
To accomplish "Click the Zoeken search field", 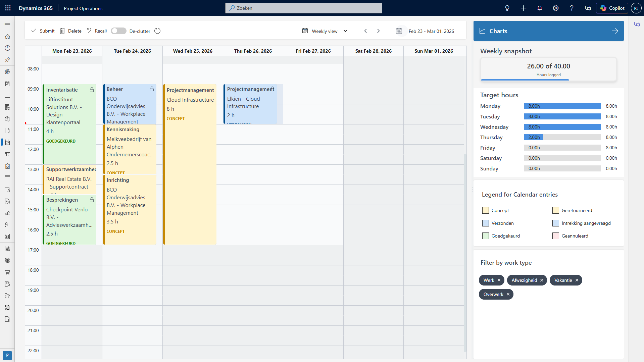I will tap(303, 8).
